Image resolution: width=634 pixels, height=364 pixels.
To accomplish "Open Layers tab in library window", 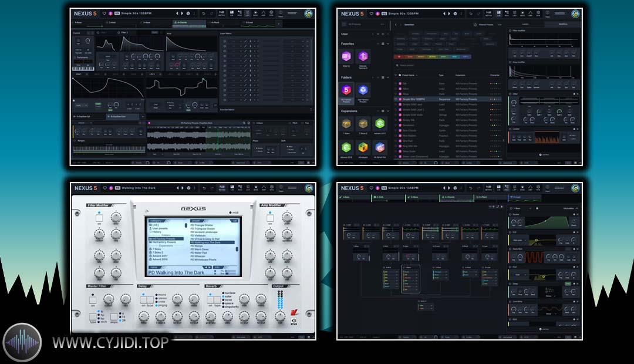I will [525, 24].
